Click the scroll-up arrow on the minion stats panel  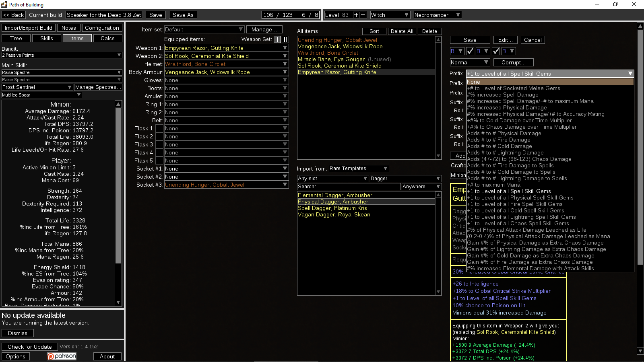(118, 103)
